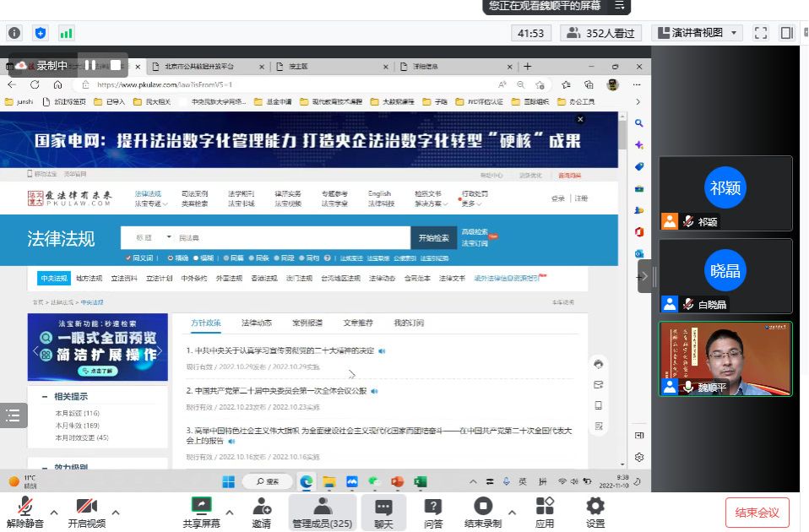This screenshot has width=809, height=532.
Task: Click the meeting info icon at top left
Action: (14, 33)
